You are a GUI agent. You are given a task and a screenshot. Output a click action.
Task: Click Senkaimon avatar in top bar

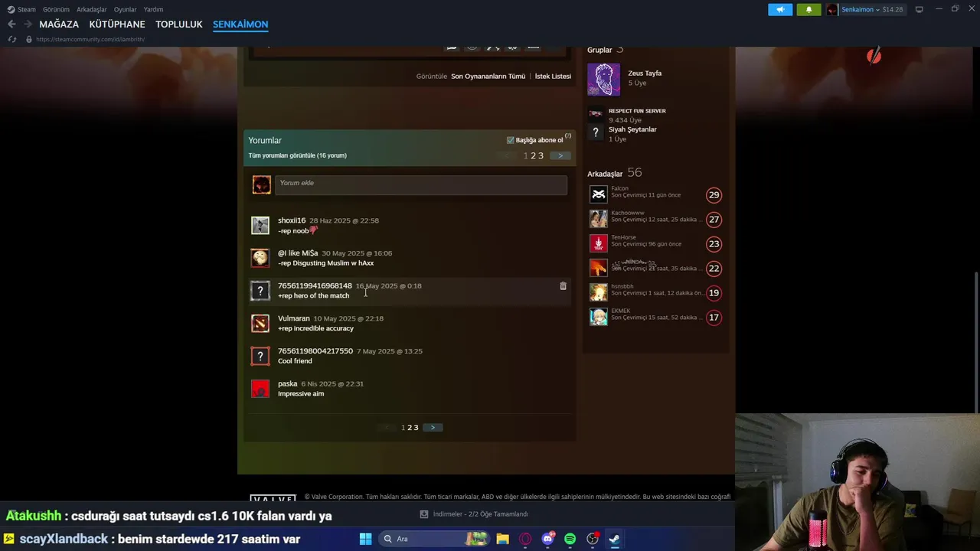[832, 9]
